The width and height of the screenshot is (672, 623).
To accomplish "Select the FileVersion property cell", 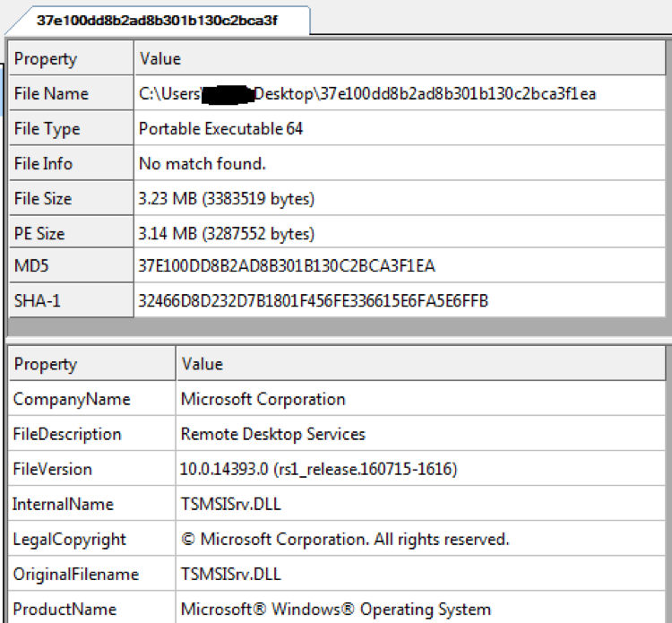I will 91,469.
